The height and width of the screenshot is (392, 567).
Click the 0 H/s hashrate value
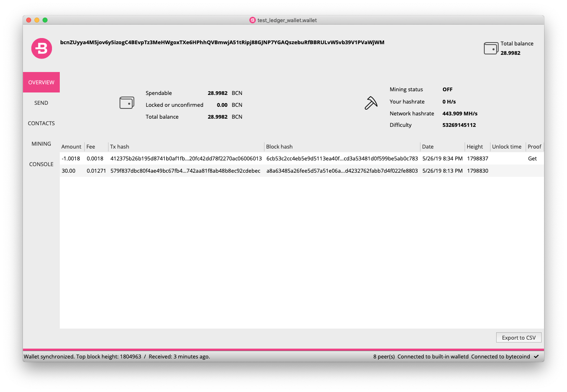449,102
